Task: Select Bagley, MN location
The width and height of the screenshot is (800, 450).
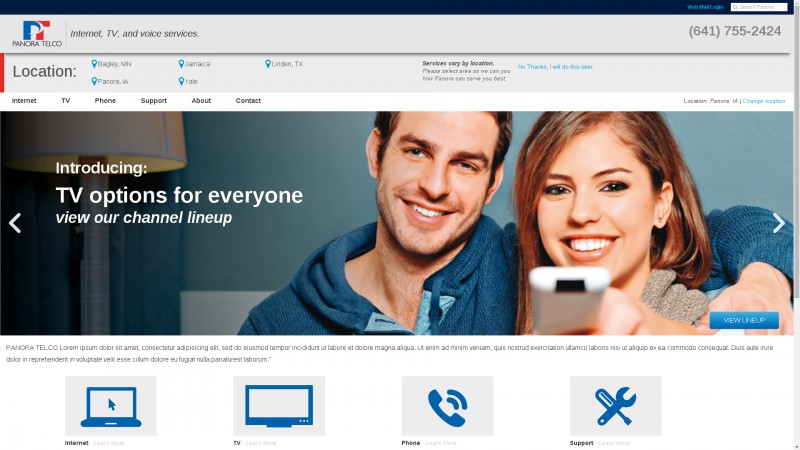Action: click(x=114, y=64)
